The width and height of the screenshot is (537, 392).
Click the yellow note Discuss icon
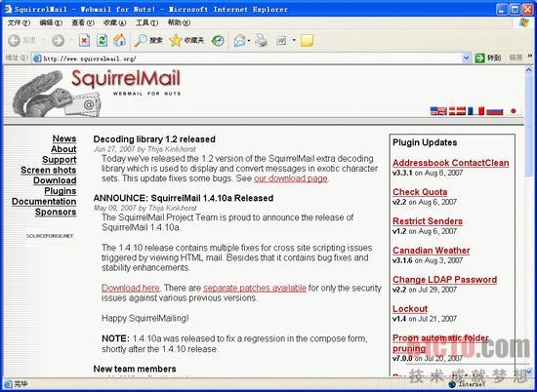click(307, 40)
